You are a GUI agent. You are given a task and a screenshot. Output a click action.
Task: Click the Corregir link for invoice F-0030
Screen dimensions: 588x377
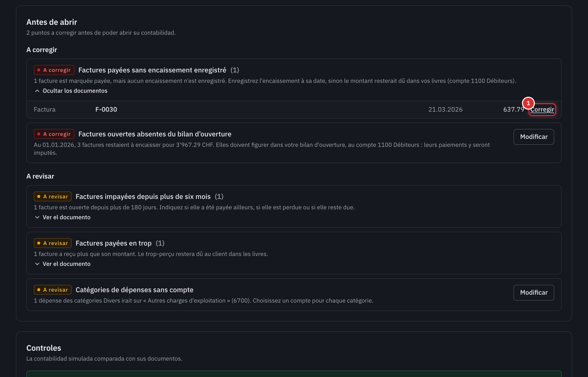(542, 109)
